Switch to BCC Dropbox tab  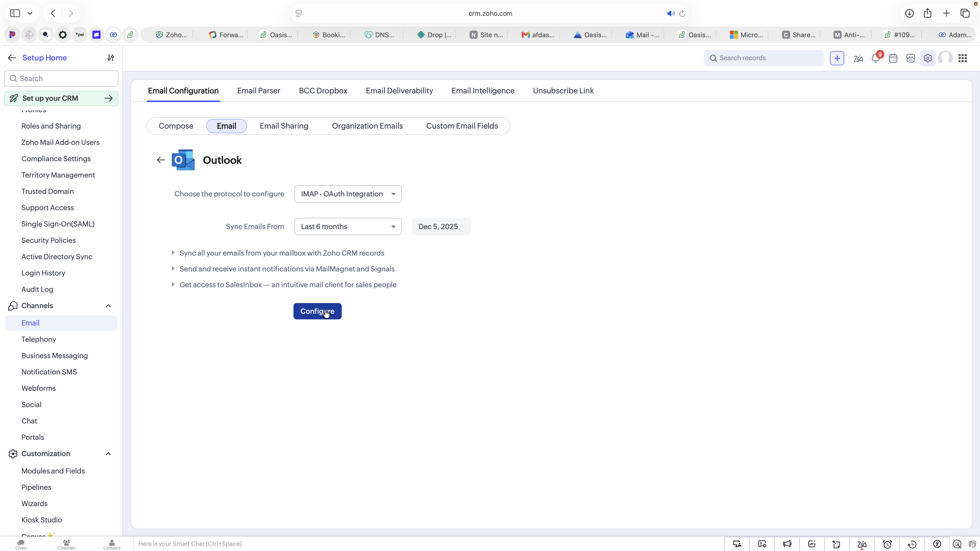[x=323, y=91]
